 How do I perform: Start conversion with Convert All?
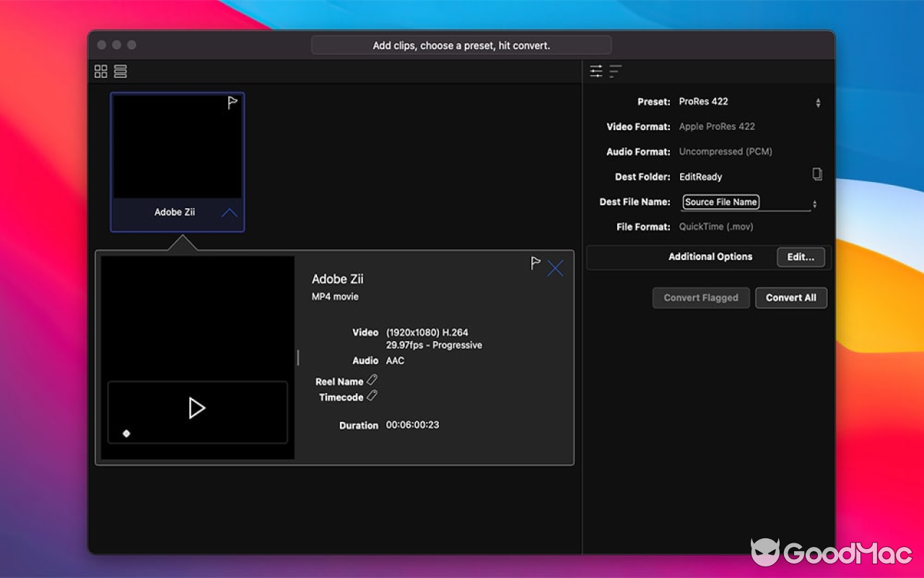(x=791, y=298)
